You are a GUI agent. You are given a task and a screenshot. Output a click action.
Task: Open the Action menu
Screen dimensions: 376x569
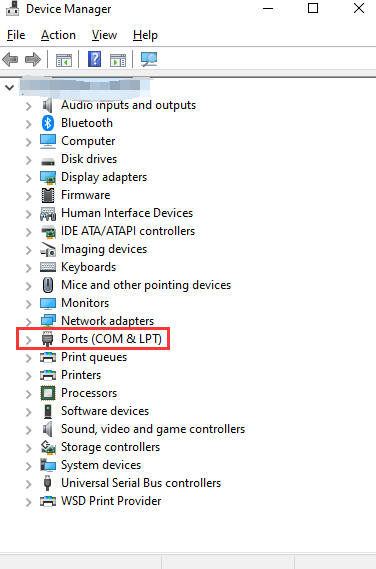tap(58, 35)
